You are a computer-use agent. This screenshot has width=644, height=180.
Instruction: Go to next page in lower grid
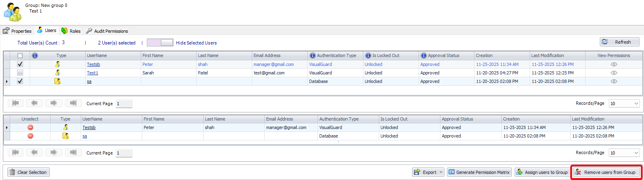coord(54,152)
